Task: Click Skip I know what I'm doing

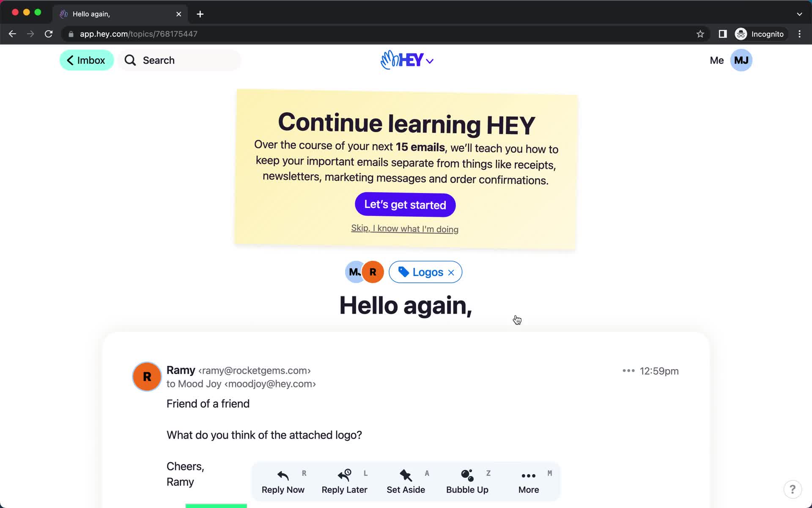Action: pos(405,228)
